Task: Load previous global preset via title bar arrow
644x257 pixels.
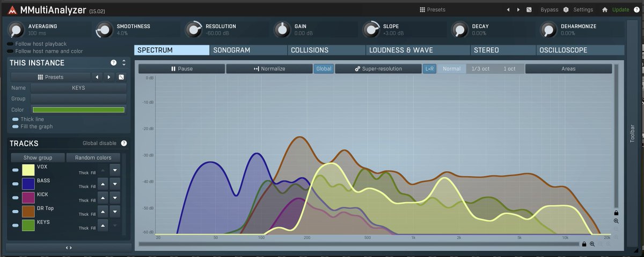Action: 508,10
